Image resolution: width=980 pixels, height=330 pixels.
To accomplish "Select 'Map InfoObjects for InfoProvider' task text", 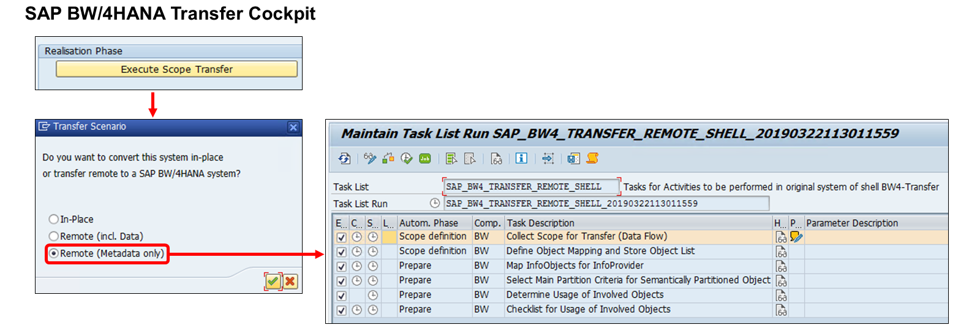I will 575,266.
